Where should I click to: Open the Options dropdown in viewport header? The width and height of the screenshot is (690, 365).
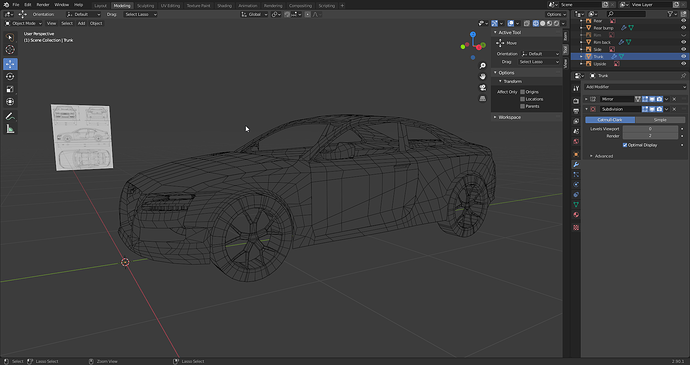(556, 15)
